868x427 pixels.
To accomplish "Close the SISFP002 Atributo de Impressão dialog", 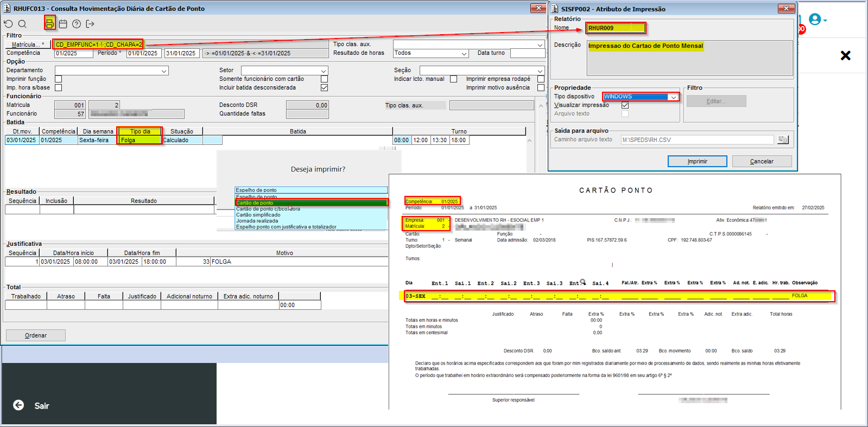I will tap(786, 8).
